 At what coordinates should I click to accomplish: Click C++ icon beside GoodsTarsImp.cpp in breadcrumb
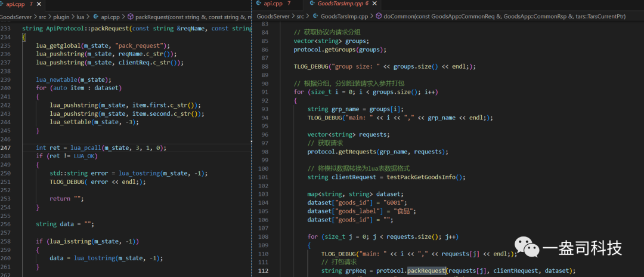[315, 17]
